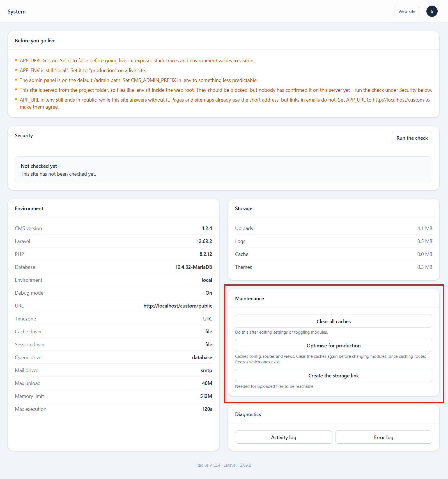448x479 pixels.
Task: Click the Max upload value 40M
Action: [207, 383]
